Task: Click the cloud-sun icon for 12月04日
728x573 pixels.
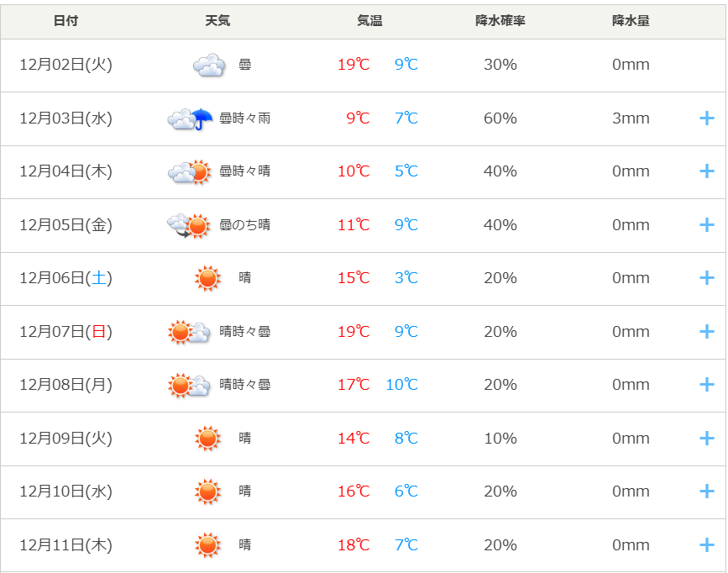Action: pyautogui.click(x=189, y=171)
